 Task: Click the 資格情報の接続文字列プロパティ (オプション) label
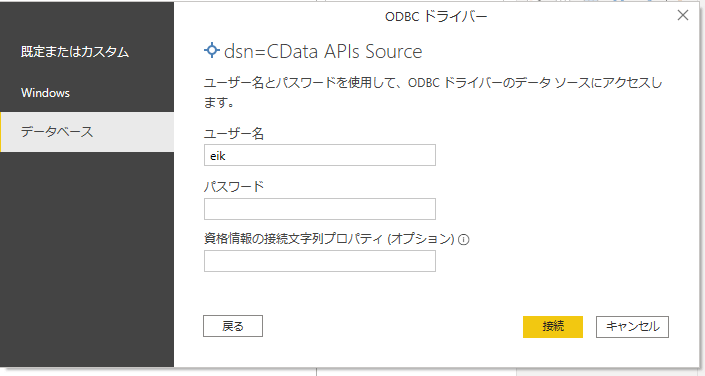tap(330, 239)
